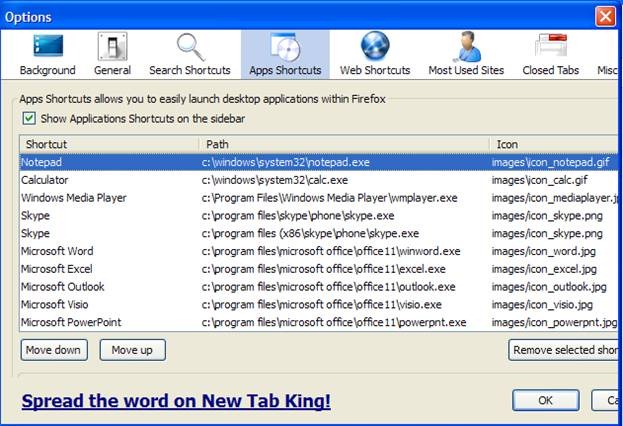
Task: Click the Move down button
Action: click(54, 350)
